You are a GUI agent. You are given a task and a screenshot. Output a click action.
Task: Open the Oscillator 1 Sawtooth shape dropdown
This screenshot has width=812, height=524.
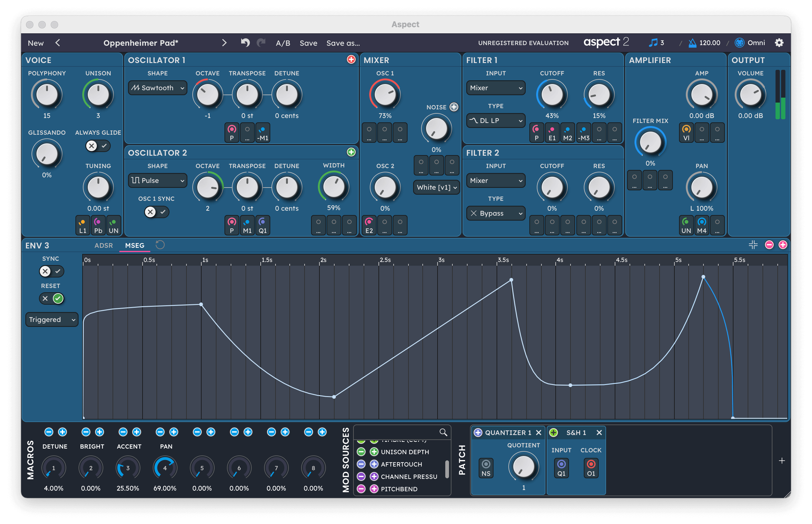157,88
